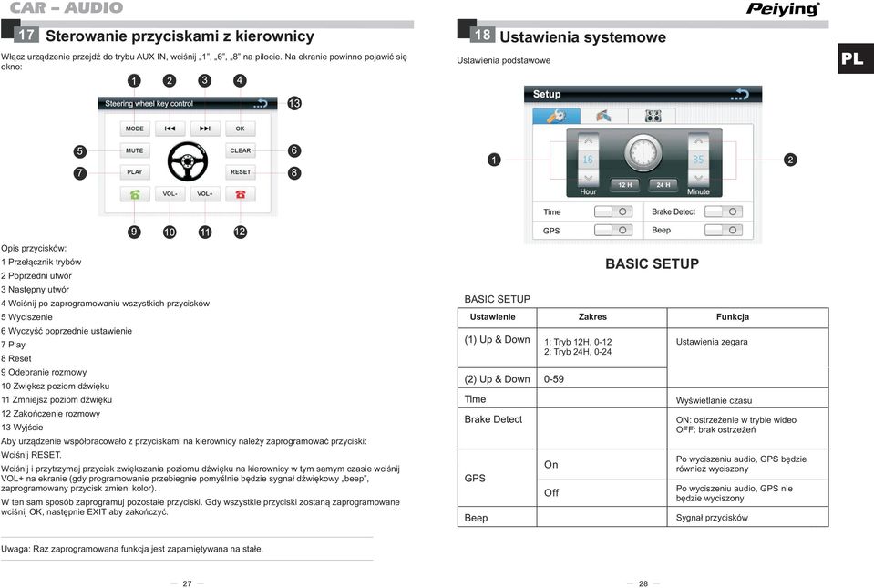Click the '9 Odebranie rozmowy' list line
Viewport: 874px width, 588px height.
click(44, 372)
